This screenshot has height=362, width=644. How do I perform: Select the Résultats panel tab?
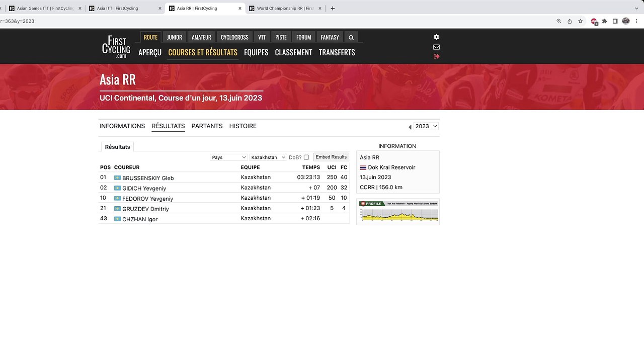pyautogui.click(x=118, y=147)
